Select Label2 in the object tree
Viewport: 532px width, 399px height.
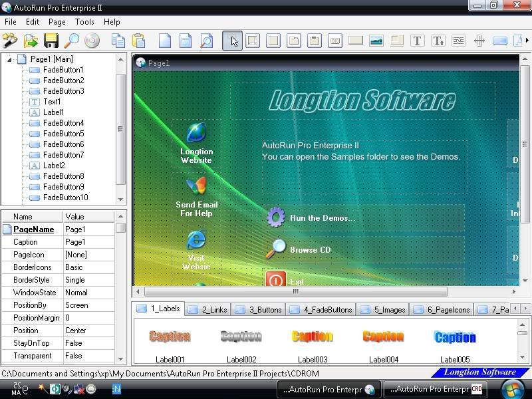(54, 166)
